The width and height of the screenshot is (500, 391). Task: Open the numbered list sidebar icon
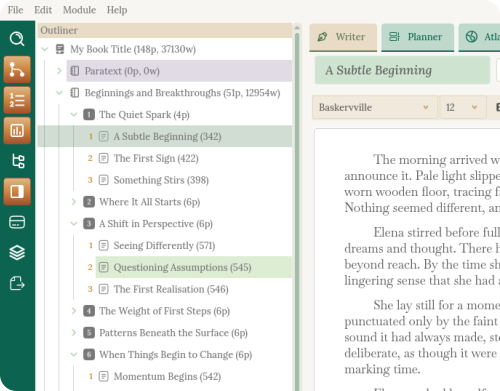coord(17,100)
